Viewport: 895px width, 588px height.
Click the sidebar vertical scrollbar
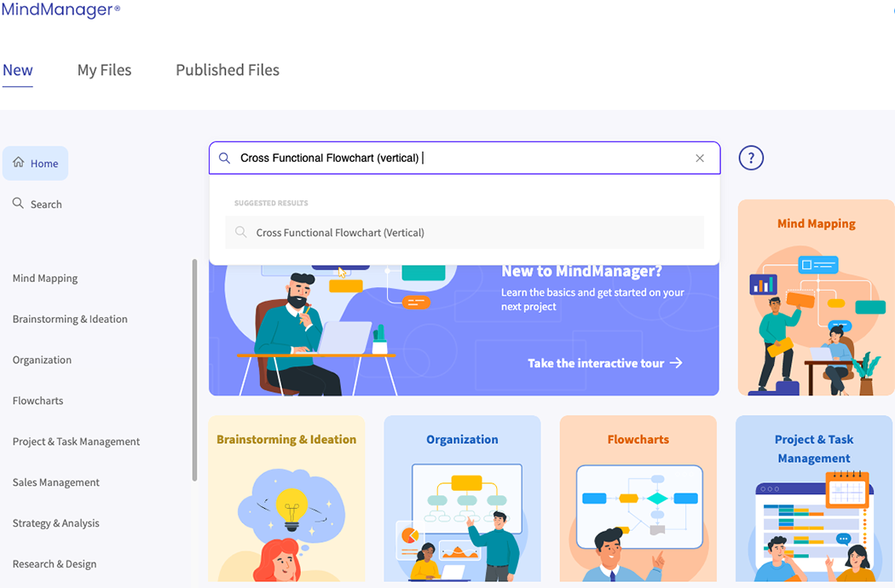point(194,370)
